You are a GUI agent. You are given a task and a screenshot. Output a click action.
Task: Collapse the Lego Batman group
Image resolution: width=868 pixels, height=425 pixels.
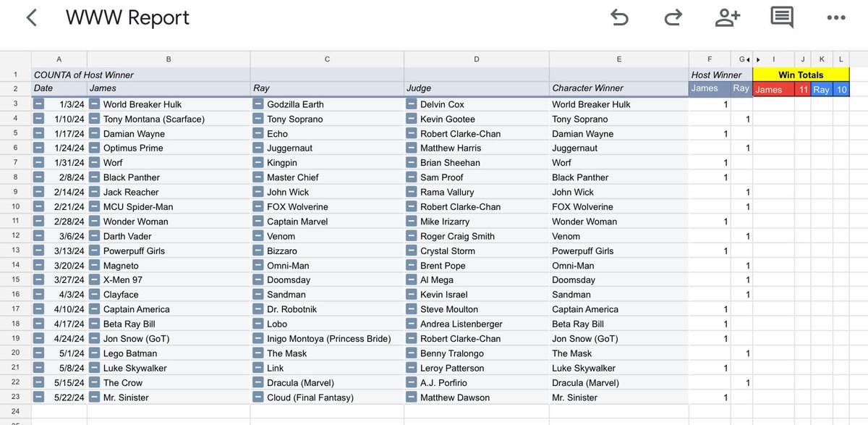click(x=94, y=353)
